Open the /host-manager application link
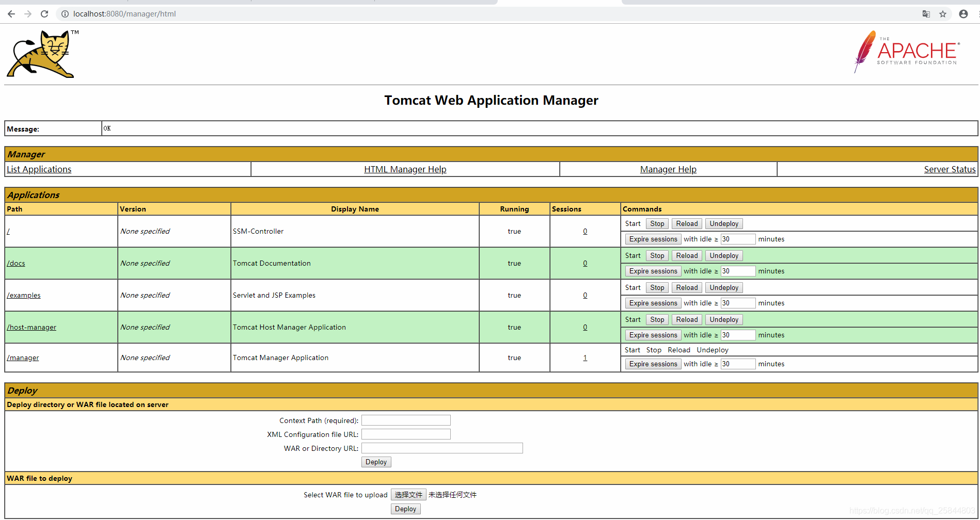980x520 pixels. [x=31, y=327]
